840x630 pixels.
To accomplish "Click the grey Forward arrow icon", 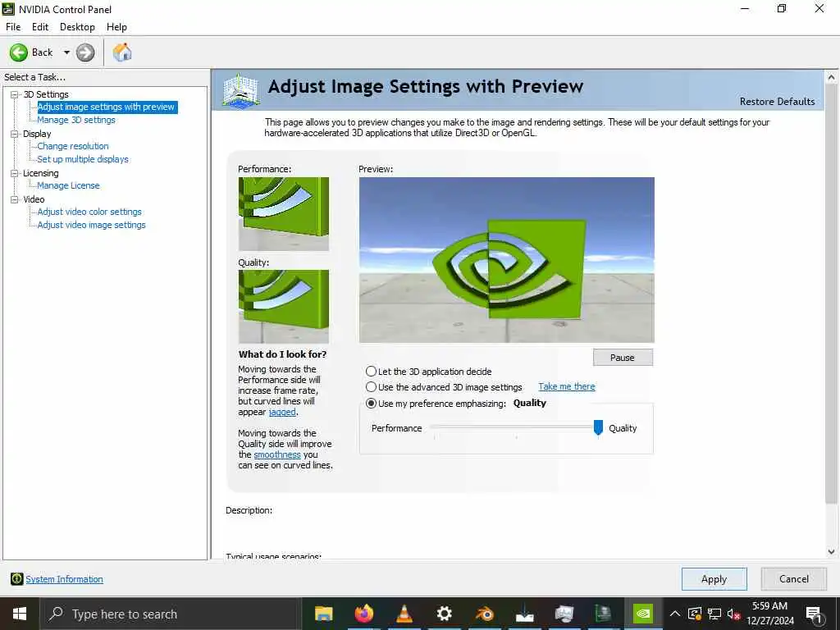I will coord(85,52).
